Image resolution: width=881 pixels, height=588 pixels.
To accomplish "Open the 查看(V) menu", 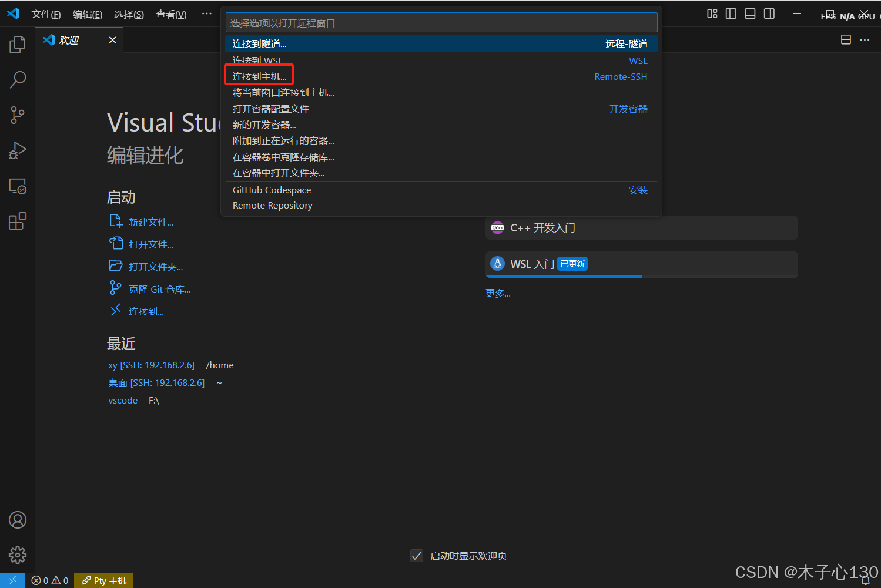I will pyautogui.click(x=170, y=14).
